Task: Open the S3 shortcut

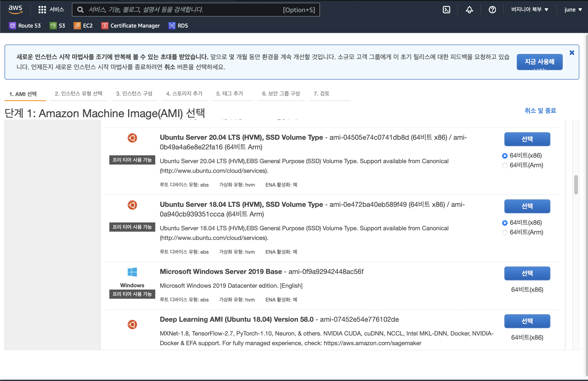Action: point(57,26)
